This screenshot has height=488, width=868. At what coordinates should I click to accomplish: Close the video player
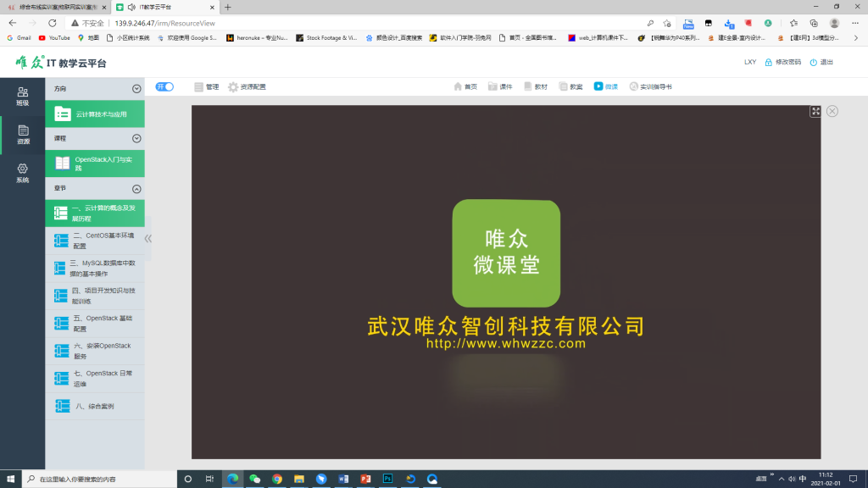832,111
